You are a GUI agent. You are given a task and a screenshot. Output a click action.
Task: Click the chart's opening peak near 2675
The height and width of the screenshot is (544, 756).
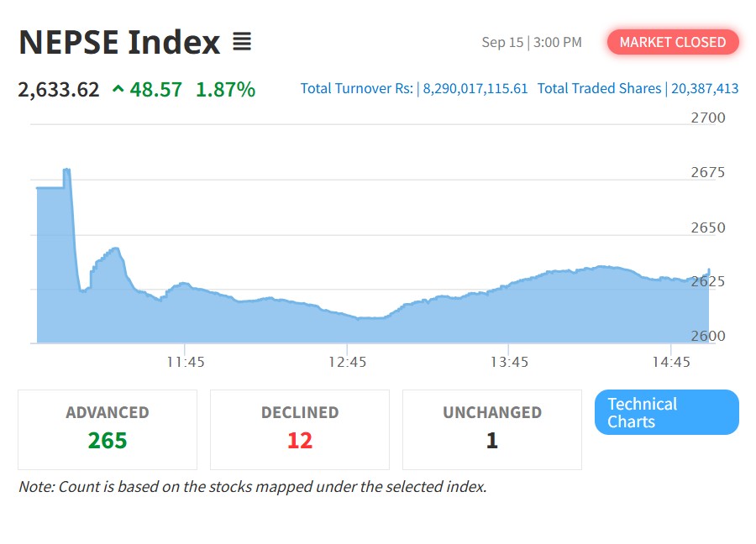[x=67, y=170]
